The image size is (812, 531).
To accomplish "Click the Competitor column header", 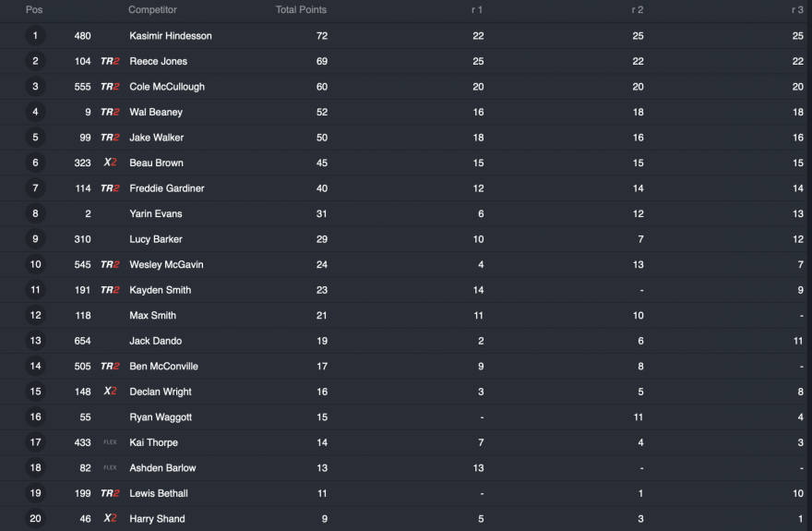I will click(x=152, y=10).
